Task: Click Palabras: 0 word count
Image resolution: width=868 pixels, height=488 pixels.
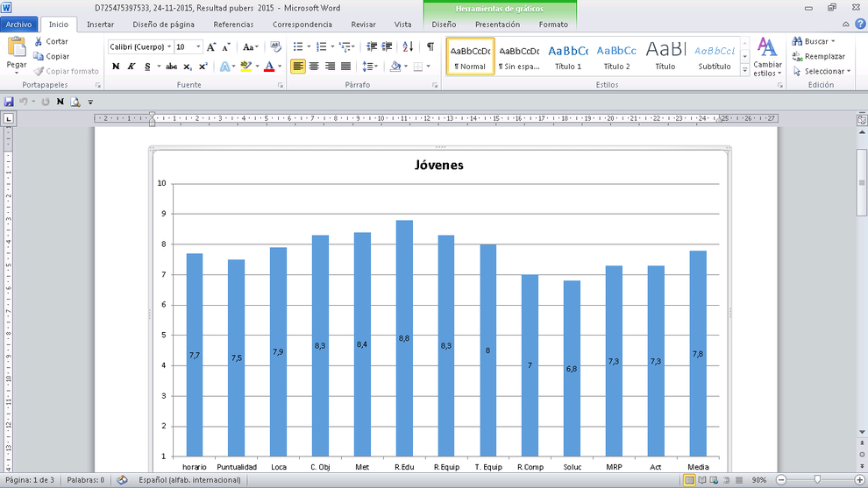Action: (86, 480)
